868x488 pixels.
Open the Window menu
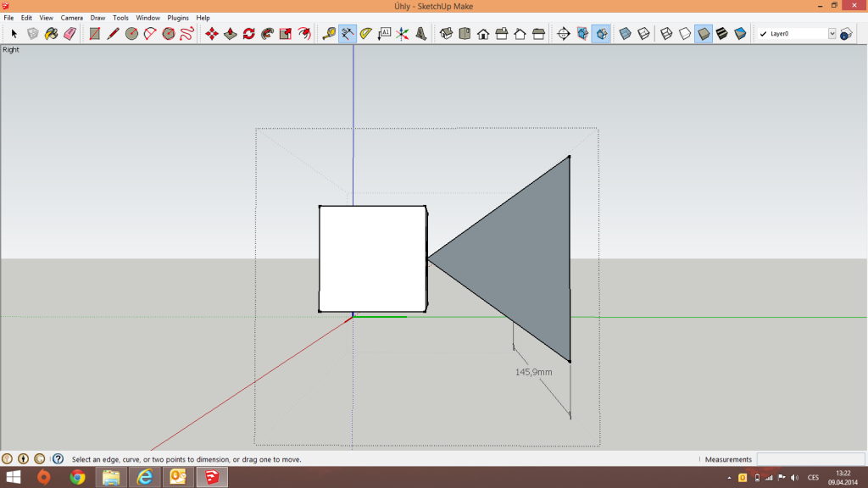(147, 18)
